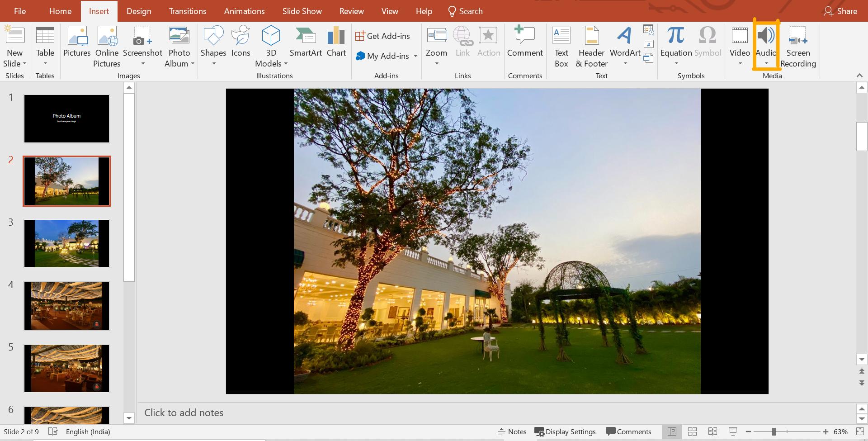Insert a SmartArt graphic
This screenshot has height=441, width=868.
306,43
